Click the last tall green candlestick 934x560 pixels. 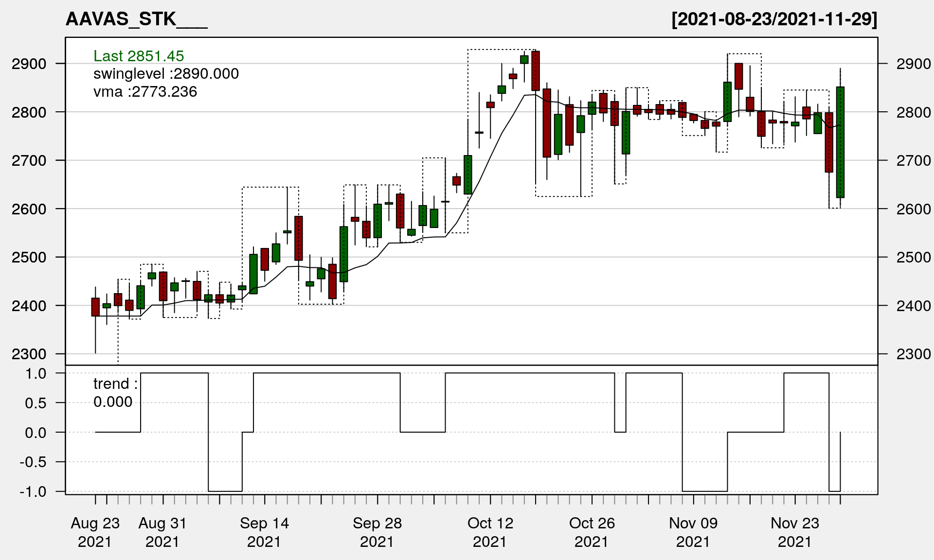click(x=840, y=142)
